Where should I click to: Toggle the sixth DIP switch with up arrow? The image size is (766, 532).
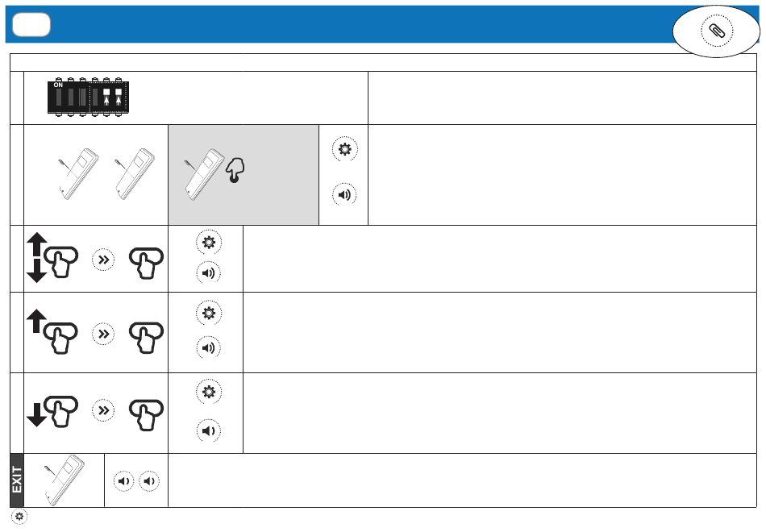(x=119, y=97)
